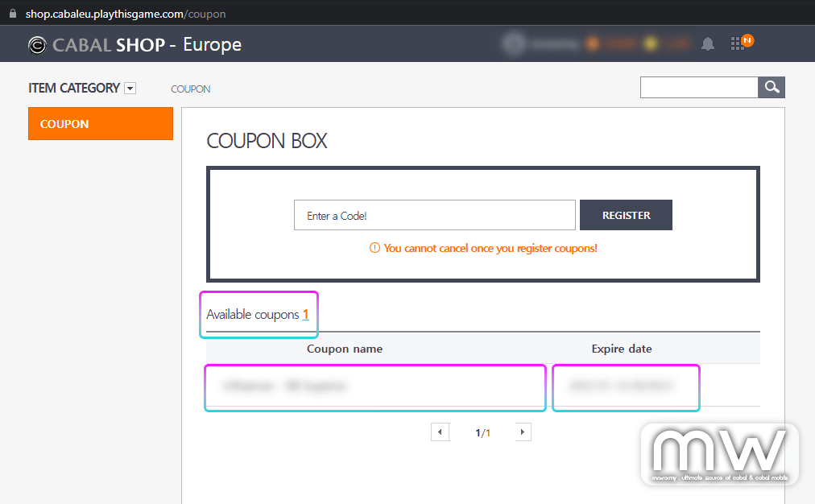Click the Available coupons count link
The image size is (815, 504).
coord(305,315)
